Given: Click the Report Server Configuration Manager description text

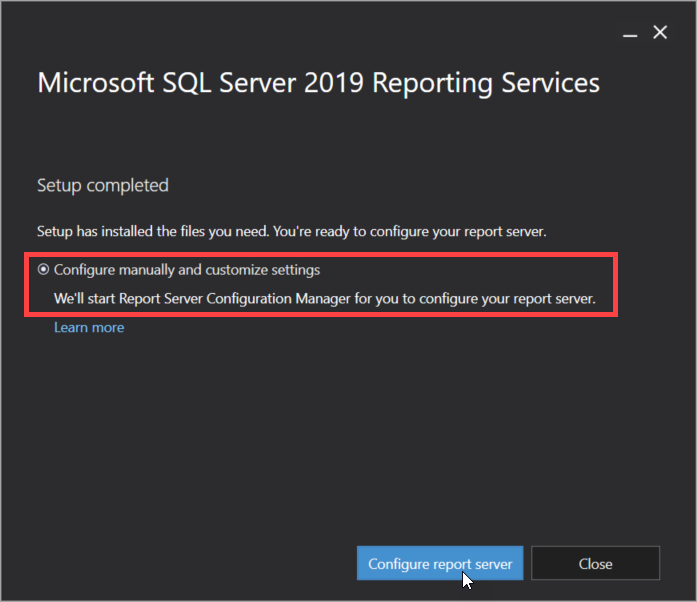Looking at the screenshot, I should click(324, 298).
